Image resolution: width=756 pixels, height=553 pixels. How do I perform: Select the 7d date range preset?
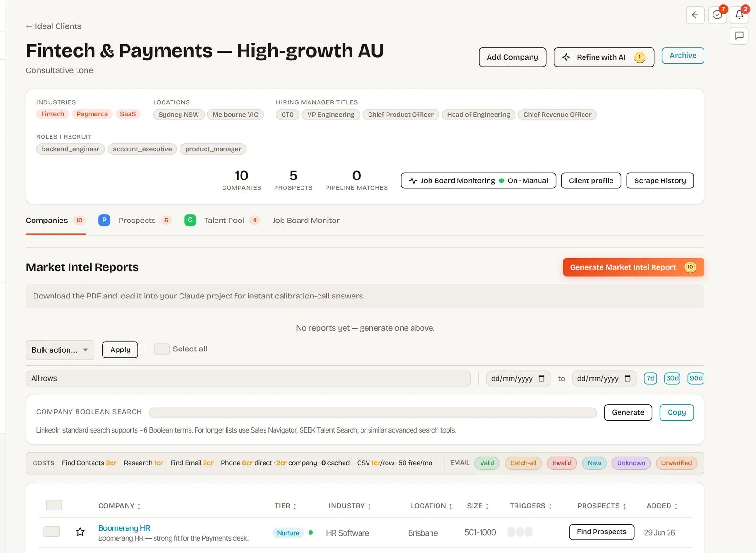[x=650, y=378]
